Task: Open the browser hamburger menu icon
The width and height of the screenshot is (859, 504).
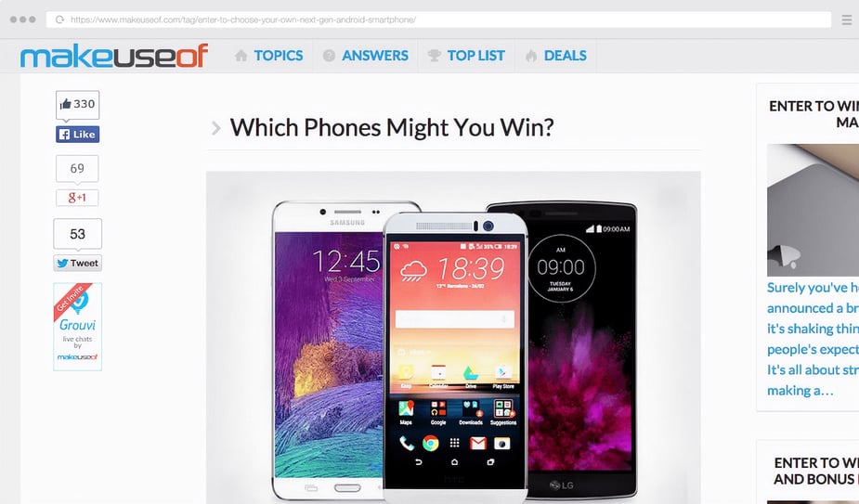Action: tap(846, 19)
